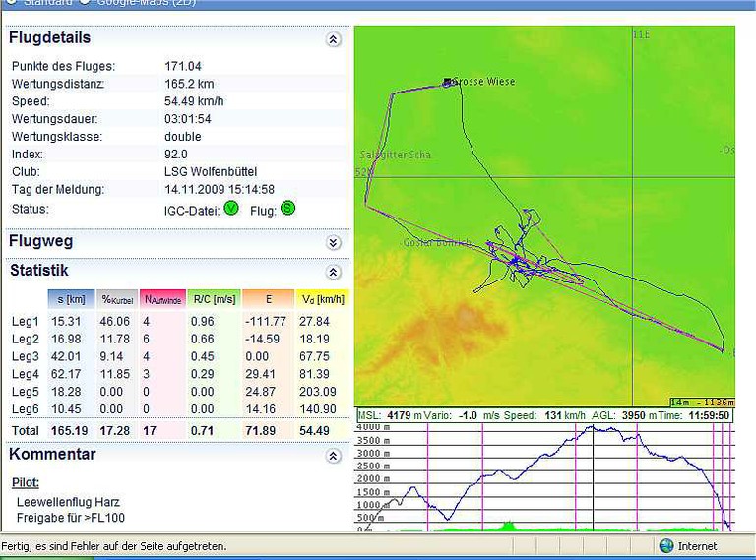Viewport: 756px width, 560px height.
Task: Click the Flugdetails heading
Action: point(49,37)
